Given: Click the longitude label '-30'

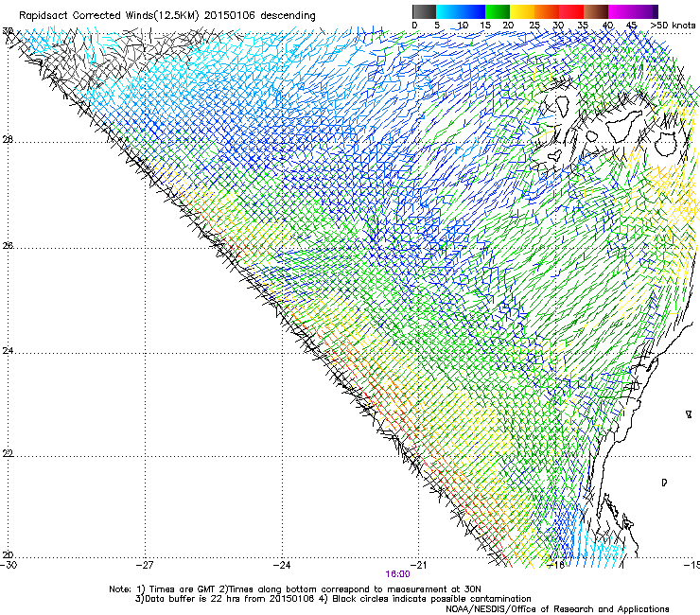Looking at the screenshot, I should tap(9, 565).
